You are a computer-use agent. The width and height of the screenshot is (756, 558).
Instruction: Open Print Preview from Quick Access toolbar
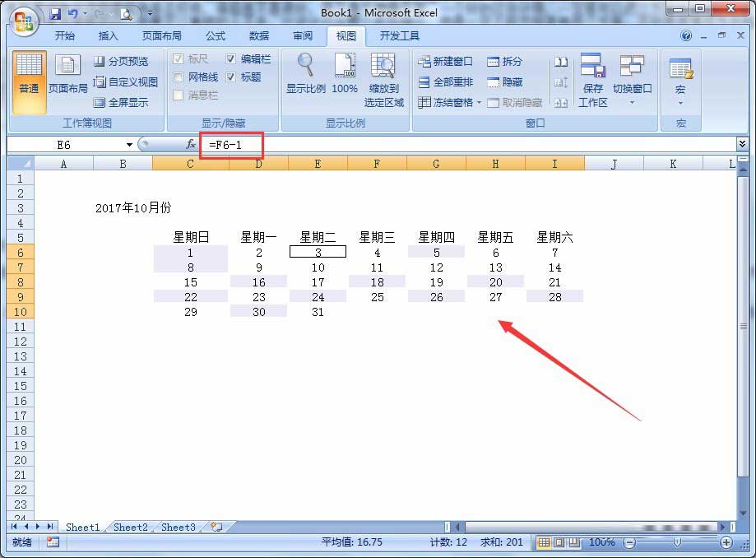(126, 15)
